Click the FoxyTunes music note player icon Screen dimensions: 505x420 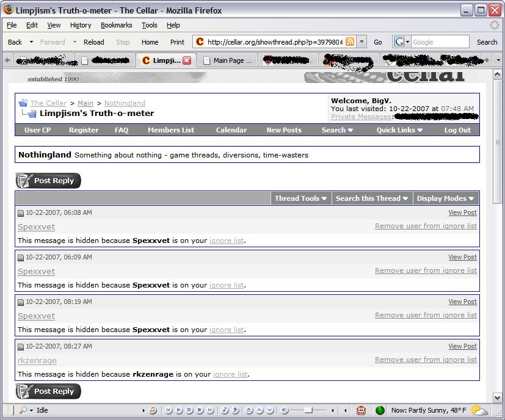(153, 410)
